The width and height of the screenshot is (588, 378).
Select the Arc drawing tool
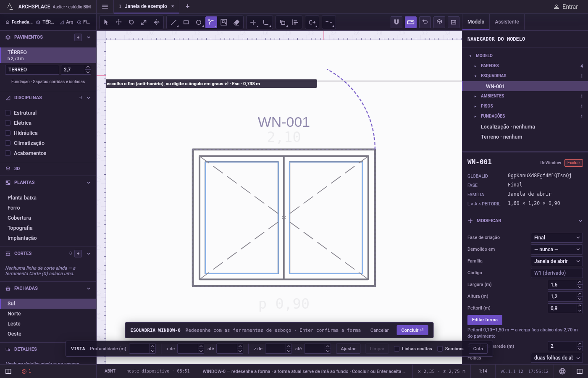[211, 22]
